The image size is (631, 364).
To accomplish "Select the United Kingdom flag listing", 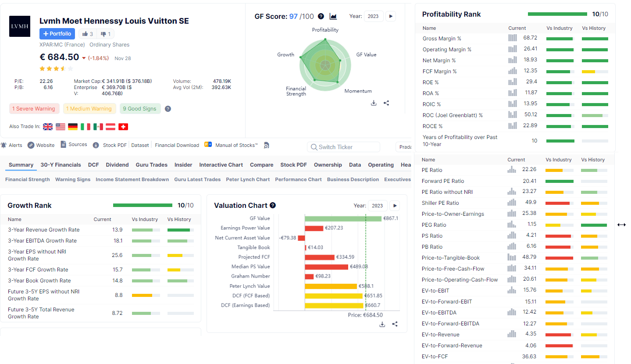I will pyautogui.click(x=48, y=127).
